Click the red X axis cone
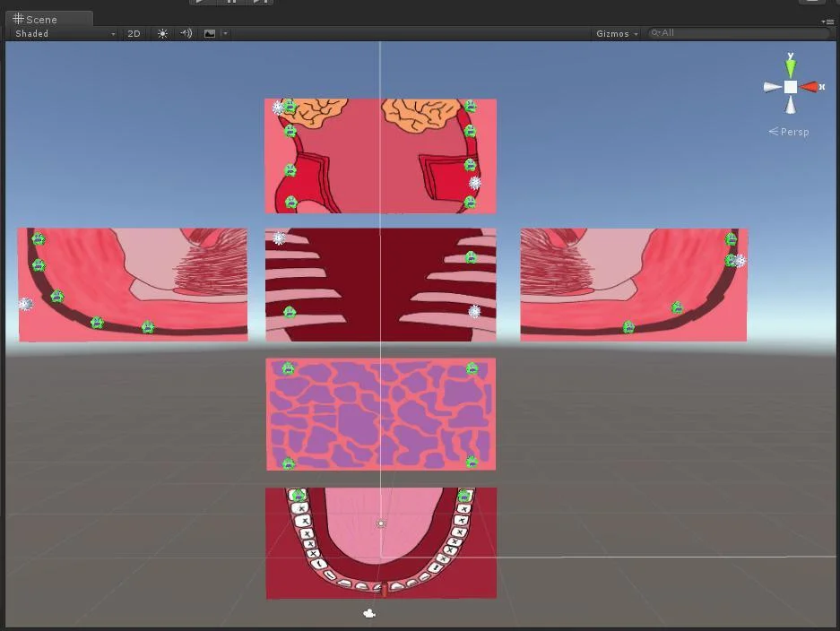 [x=809, y=87]
